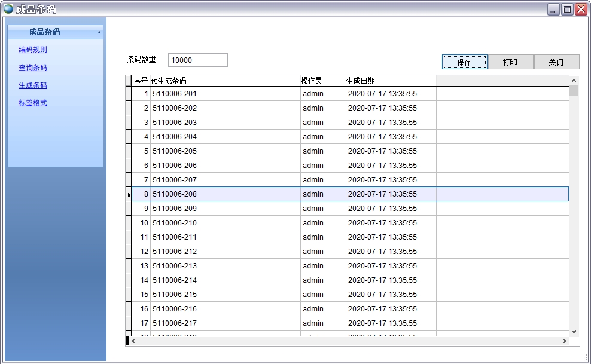Open the 编码规则 link
This screenshot has height=364, width=591.
[33, 50]
